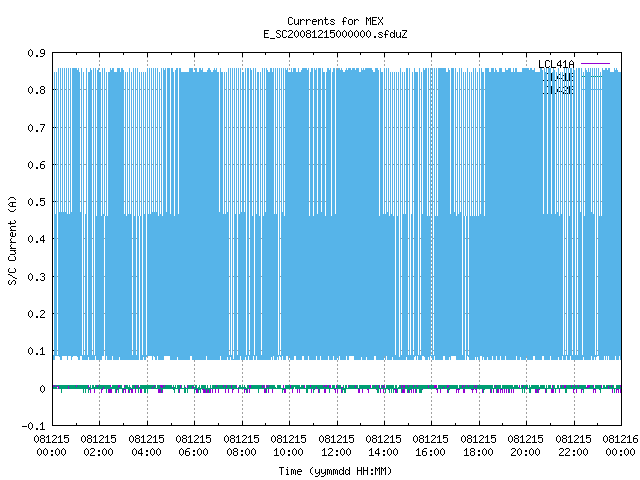The width and height of the screenshot is (640, 480).
Task: Select the 081216 00:00 time tick label
Action: click(x=620, y=446)
